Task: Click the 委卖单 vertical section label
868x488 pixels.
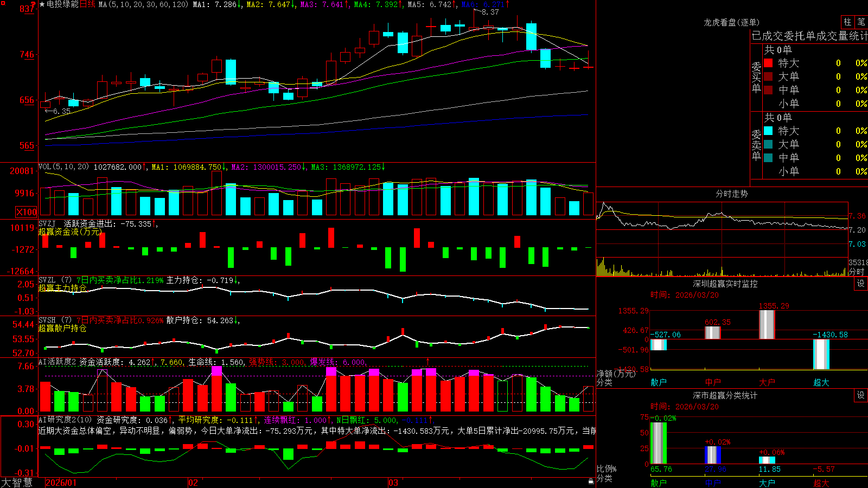Action: click(x=756, y=144)
